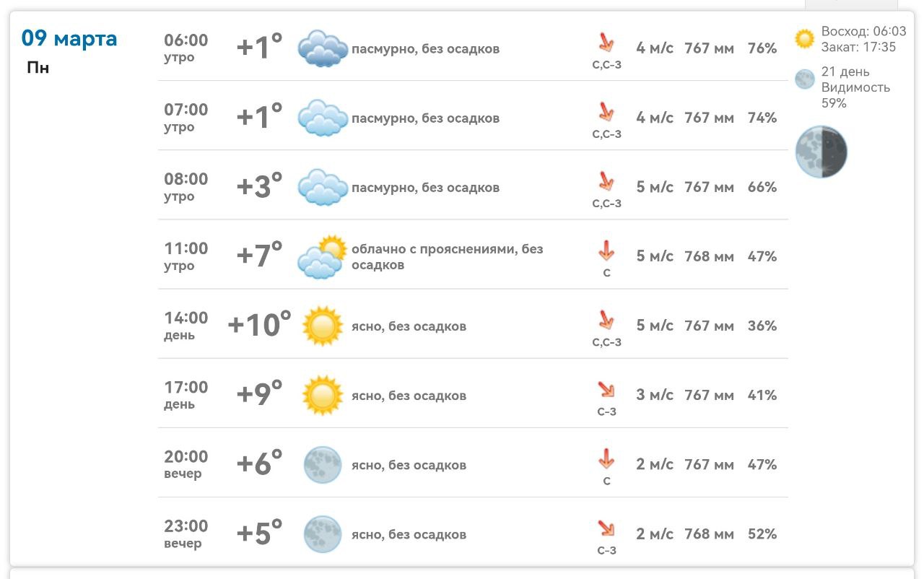Click the moon icon at 23:00

[322, 534]
